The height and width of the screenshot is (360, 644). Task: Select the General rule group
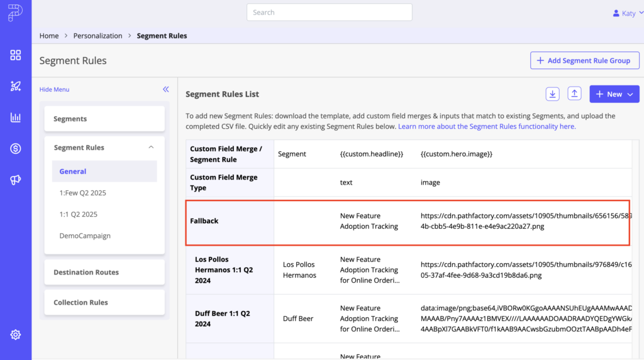104,171
